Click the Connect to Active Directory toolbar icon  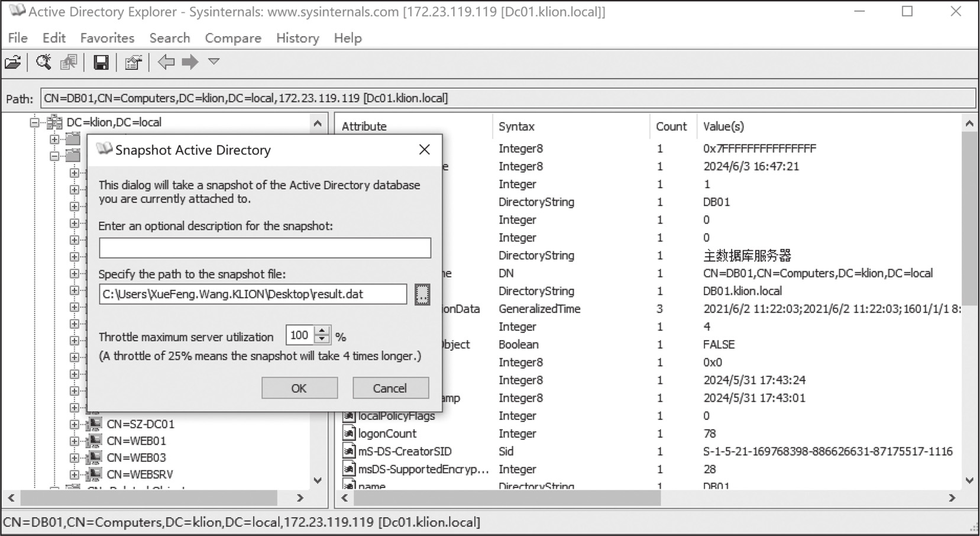click(13, 62)
